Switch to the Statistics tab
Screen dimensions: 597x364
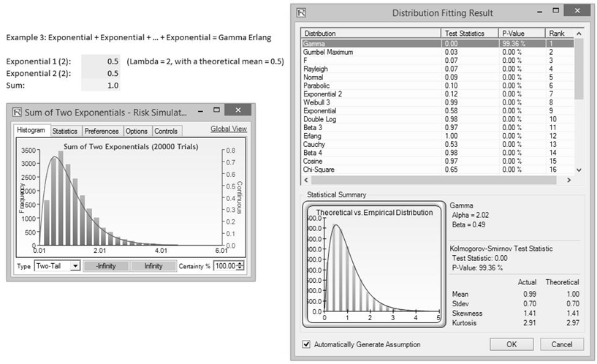(x=65, y=131)
